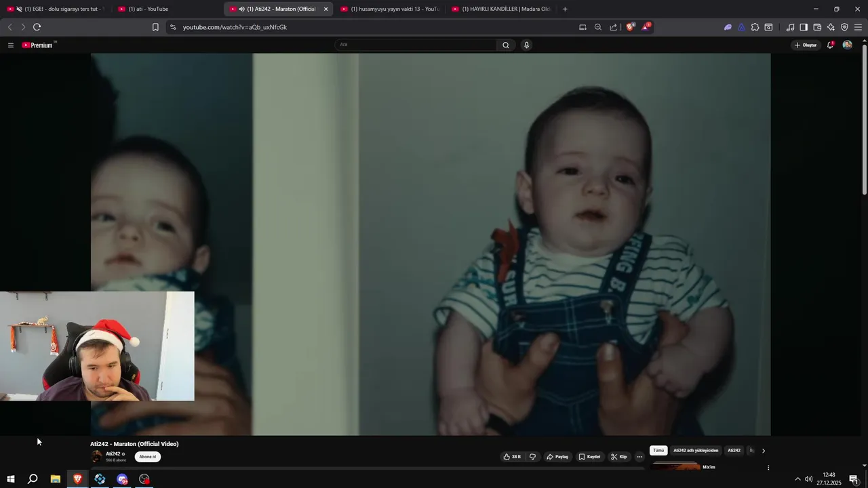This screenshot has width=868, height=488.
Task: Open the volume speaker tray icon
Action: click(808, 479)
